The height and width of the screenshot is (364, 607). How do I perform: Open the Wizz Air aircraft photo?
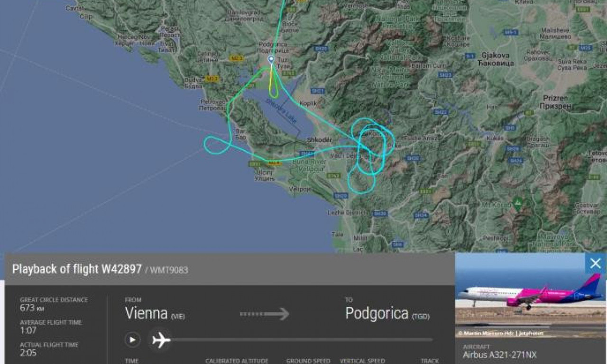[x=531, y=295]
